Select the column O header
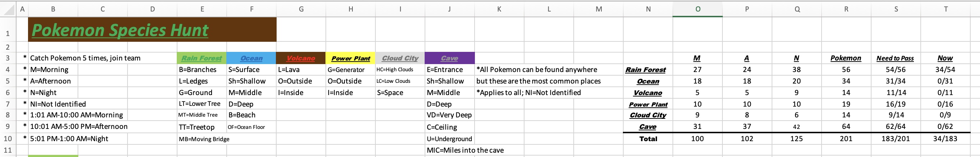This screenshot has height=157, width=980. pos(697,9)
